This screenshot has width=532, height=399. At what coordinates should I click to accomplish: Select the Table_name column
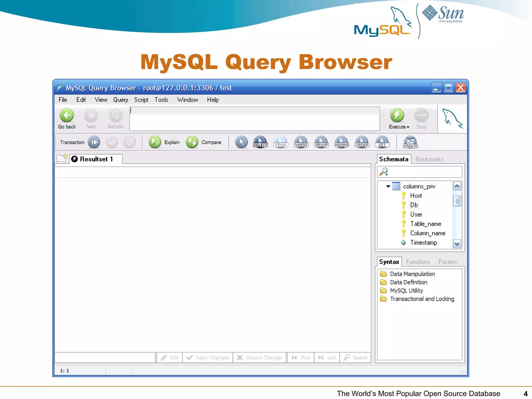(425, 224)
